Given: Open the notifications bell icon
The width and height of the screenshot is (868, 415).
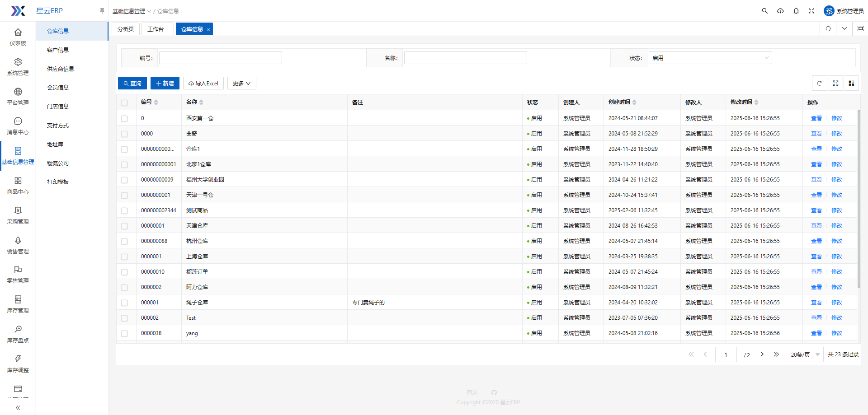Looking at the screenshot, I should [x=796, y=11].
